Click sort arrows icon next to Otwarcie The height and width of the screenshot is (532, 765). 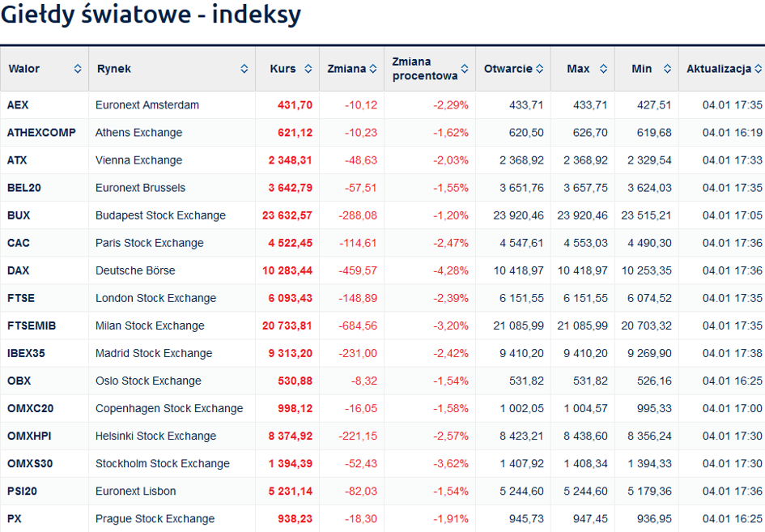tap(539, 69)
